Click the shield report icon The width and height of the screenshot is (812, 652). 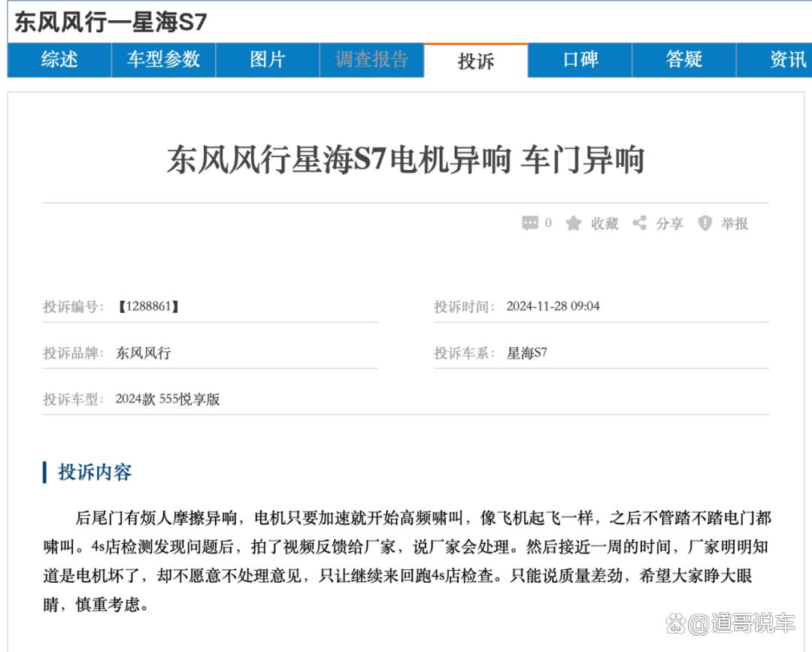(x=704, y=223)
